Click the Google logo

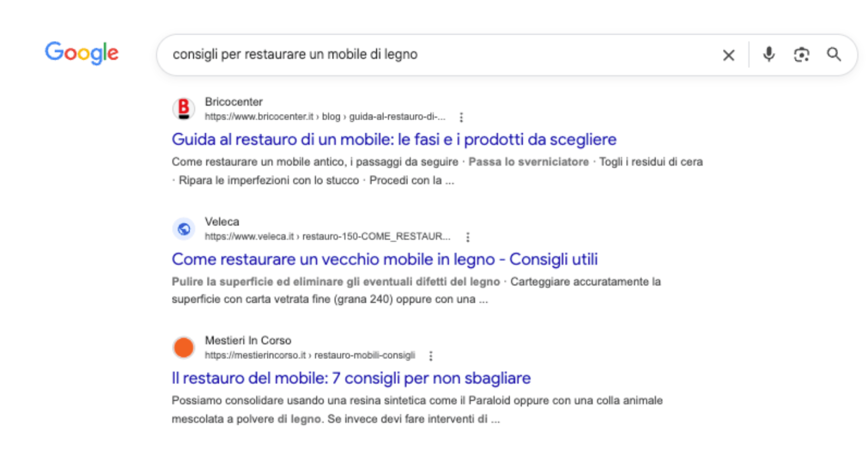[x=82, y=53]
